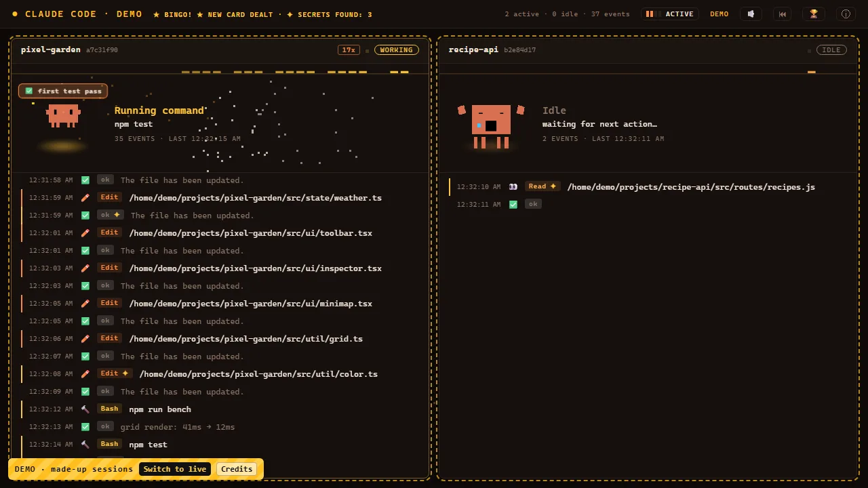The width and height of the screenshot is (868, 488).
Task: Click the first pixel-garden timeline marker
Action: (186, 72)
